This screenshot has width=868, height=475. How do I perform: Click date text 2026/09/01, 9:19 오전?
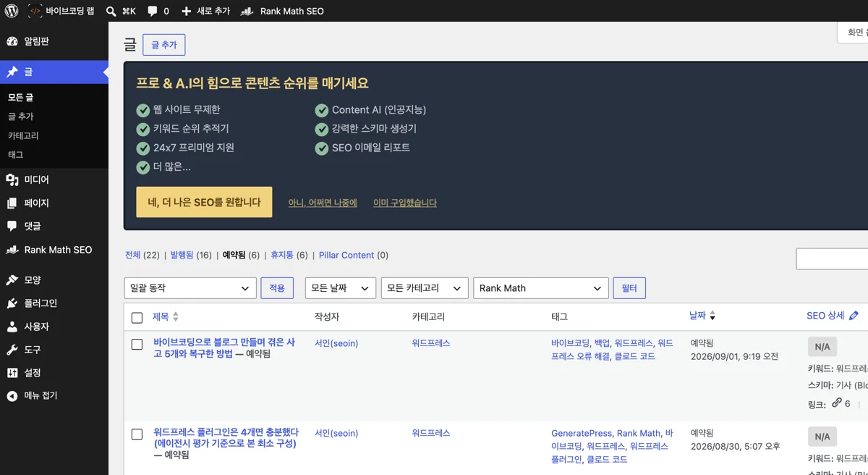[x=734, y=356]
